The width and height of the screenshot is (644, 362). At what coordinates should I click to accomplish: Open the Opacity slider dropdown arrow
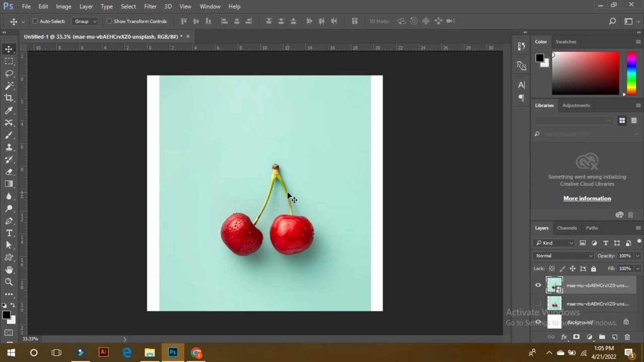(637, 256)
